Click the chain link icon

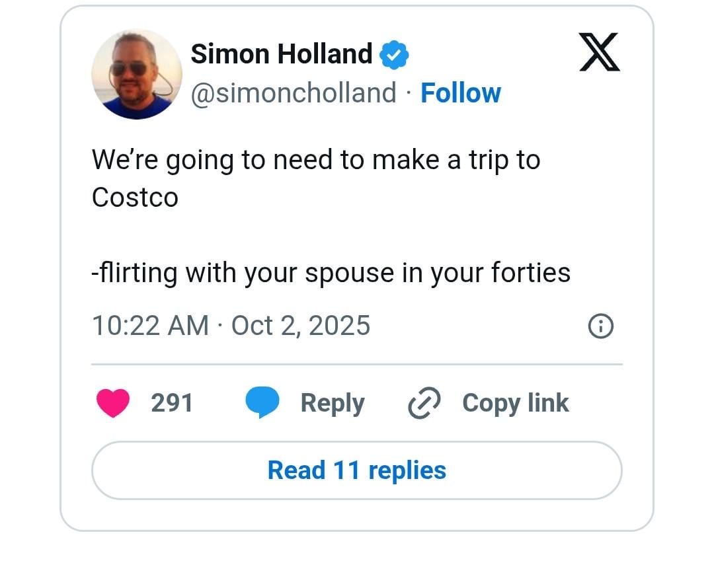[424, 404]
